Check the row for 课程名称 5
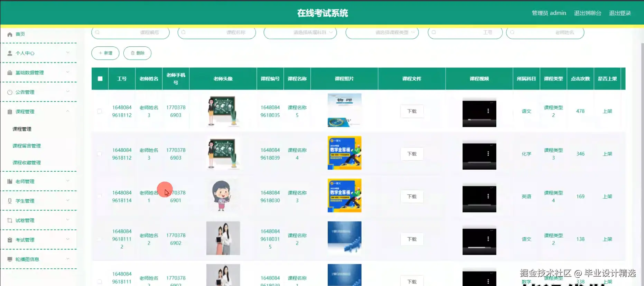The height and width of the screenshot is (286, 644). [100, 111]
